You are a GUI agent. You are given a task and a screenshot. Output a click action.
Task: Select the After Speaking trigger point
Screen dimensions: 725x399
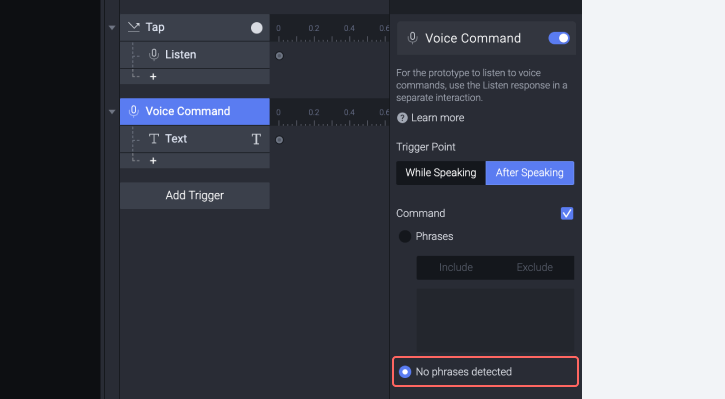coord(530,173)
